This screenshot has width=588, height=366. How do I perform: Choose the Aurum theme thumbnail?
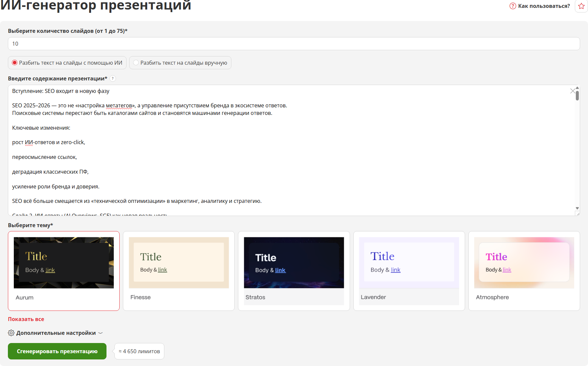pyautogui.click(x=64, y=263)
